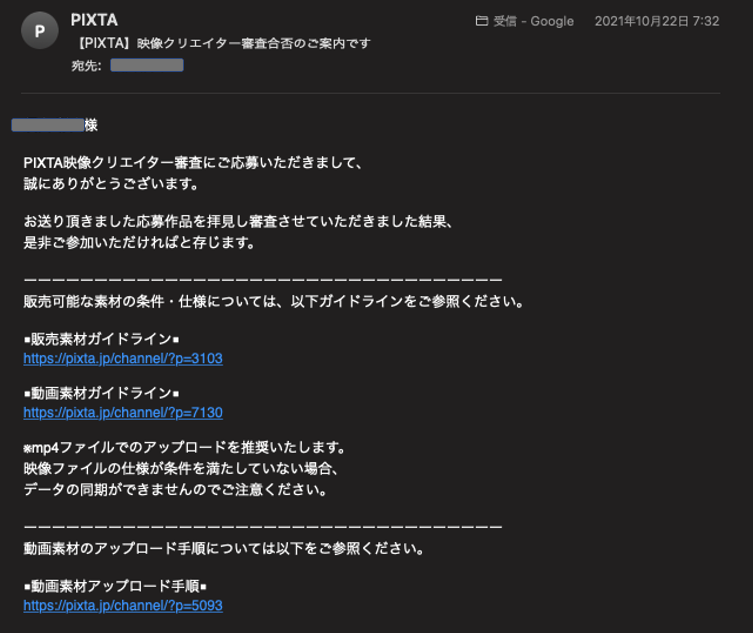Click the 宛先 label
Image resolution: width=753 pixels, height=633 pixels.
tap(86, 66)
